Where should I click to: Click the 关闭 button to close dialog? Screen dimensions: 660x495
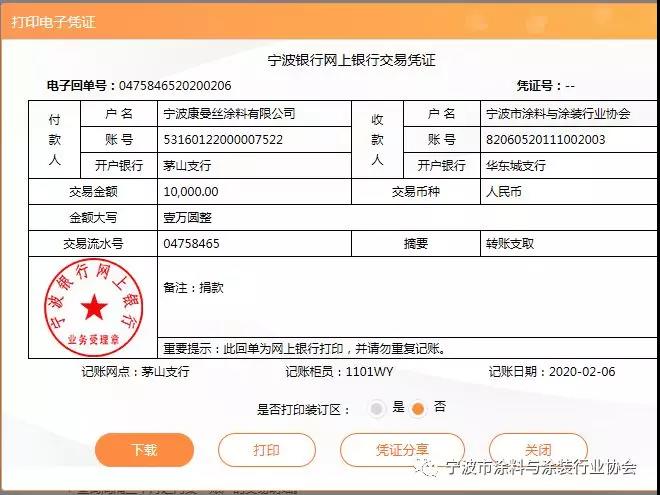coord(537,450)
